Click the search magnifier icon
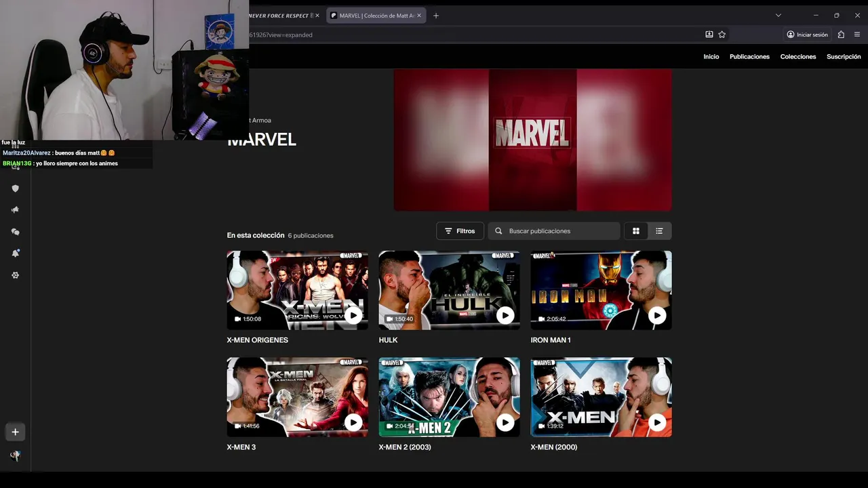The height and width of the screenshot is (488, 868). [498, 231]
